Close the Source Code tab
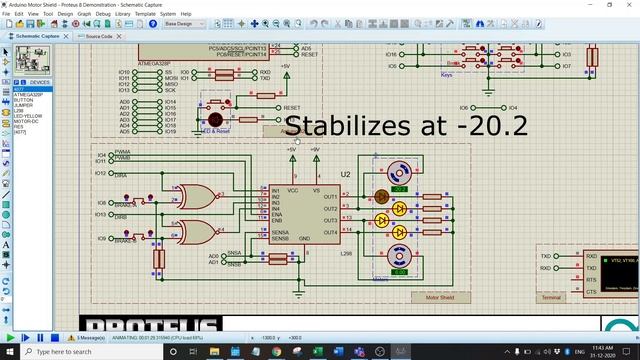640x360 pixels. click(x=119, y=36)
